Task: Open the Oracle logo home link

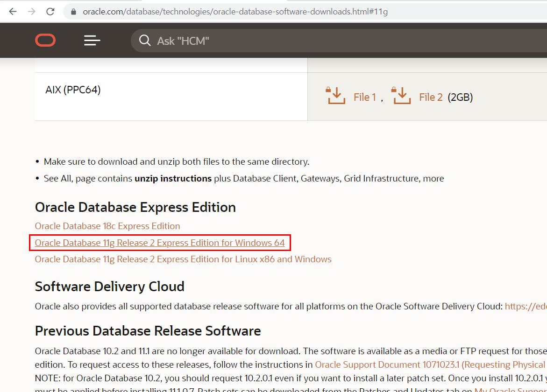Action: point(45,40)
